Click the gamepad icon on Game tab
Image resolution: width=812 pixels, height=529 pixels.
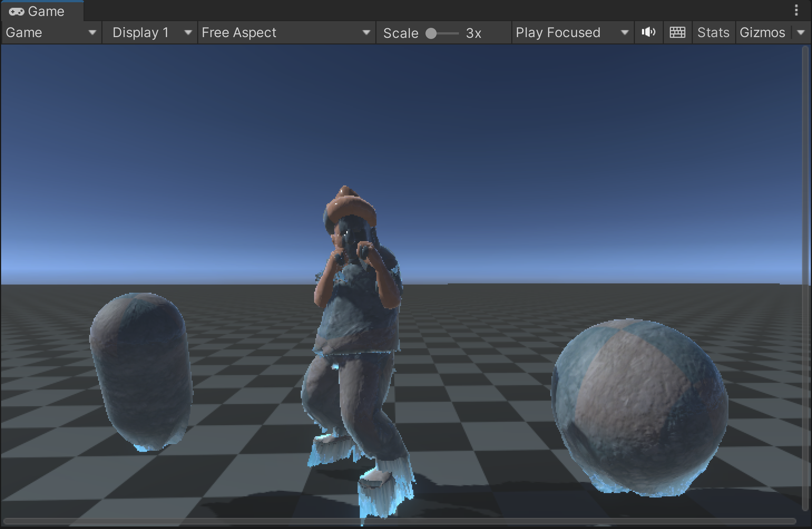coord(17,12)
